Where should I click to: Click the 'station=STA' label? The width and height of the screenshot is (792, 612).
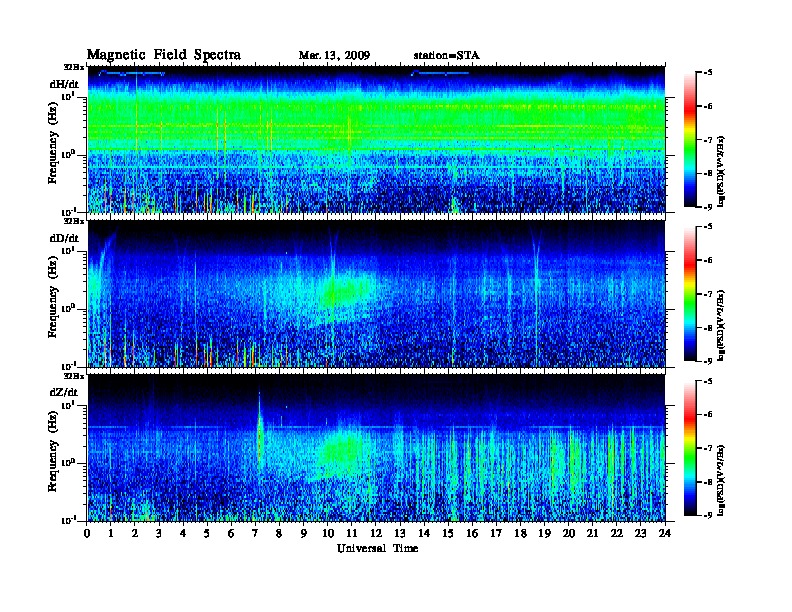pos(446,55)
